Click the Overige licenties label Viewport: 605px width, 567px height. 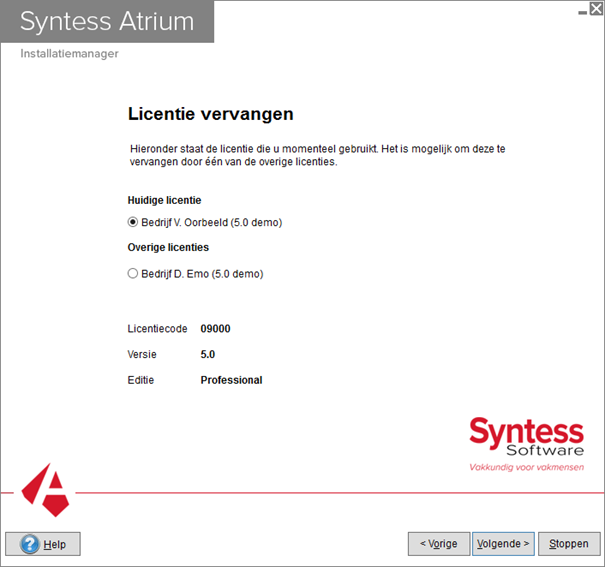168,247
